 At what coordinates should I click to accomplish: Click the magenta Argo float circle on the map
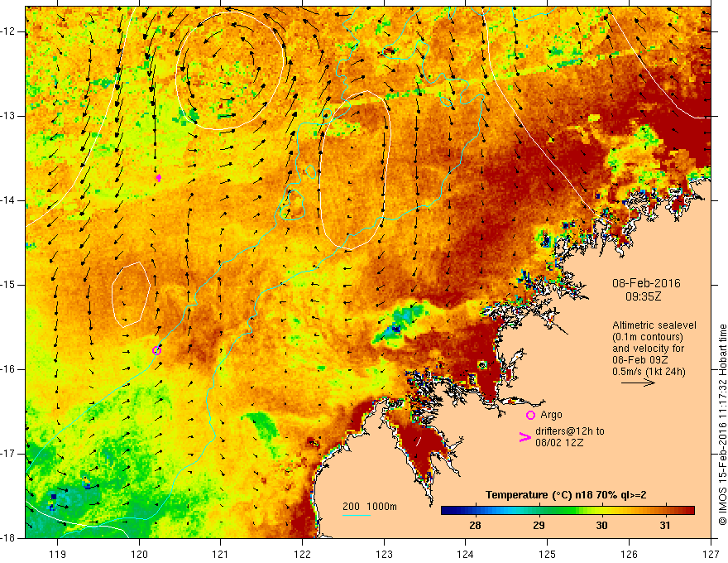click(x=157, y=350)
